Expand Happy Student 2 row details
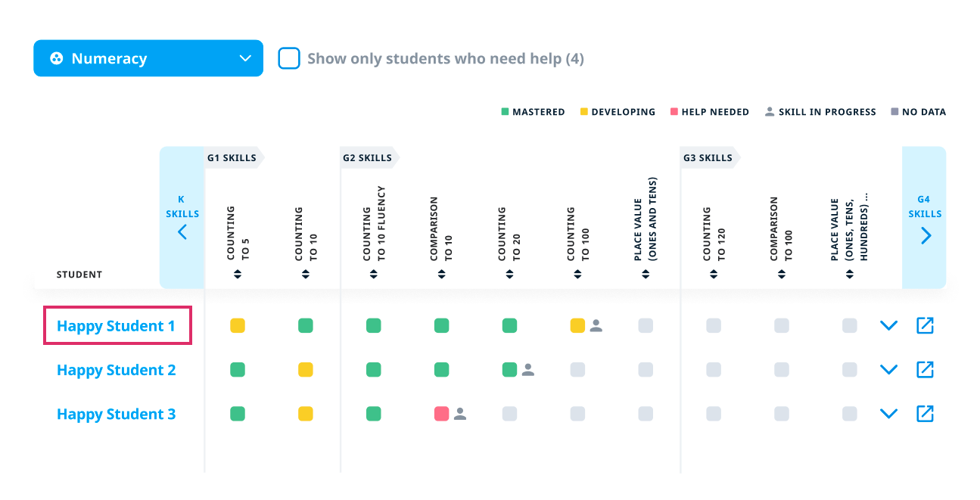The height and width of the screenshot is (500, 980). click(x=888, y=370)
